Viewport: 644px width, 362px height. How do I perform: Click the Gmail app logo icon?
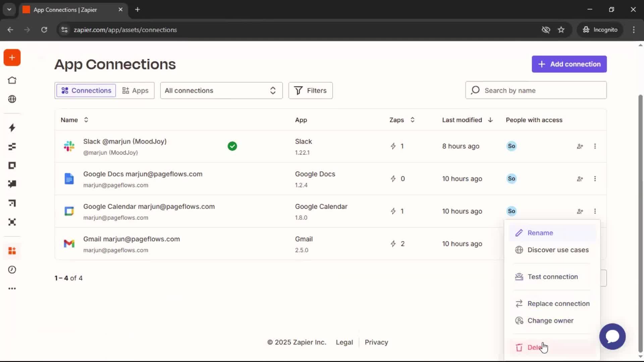point(69,244)
